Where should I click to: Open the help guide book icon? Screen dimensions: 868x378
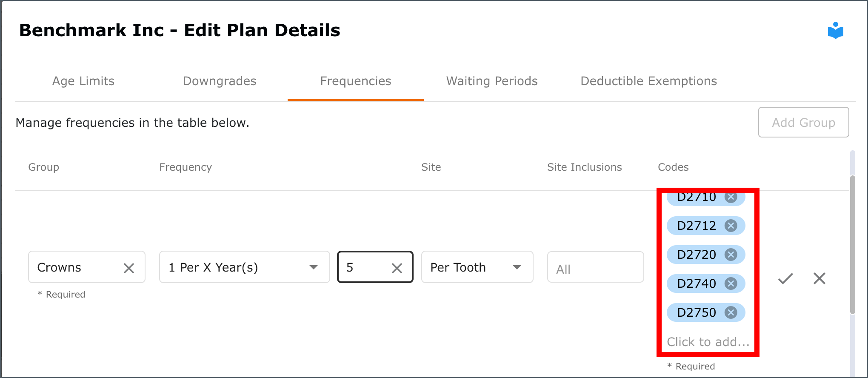pyautogui.click(x=835, y=31)
